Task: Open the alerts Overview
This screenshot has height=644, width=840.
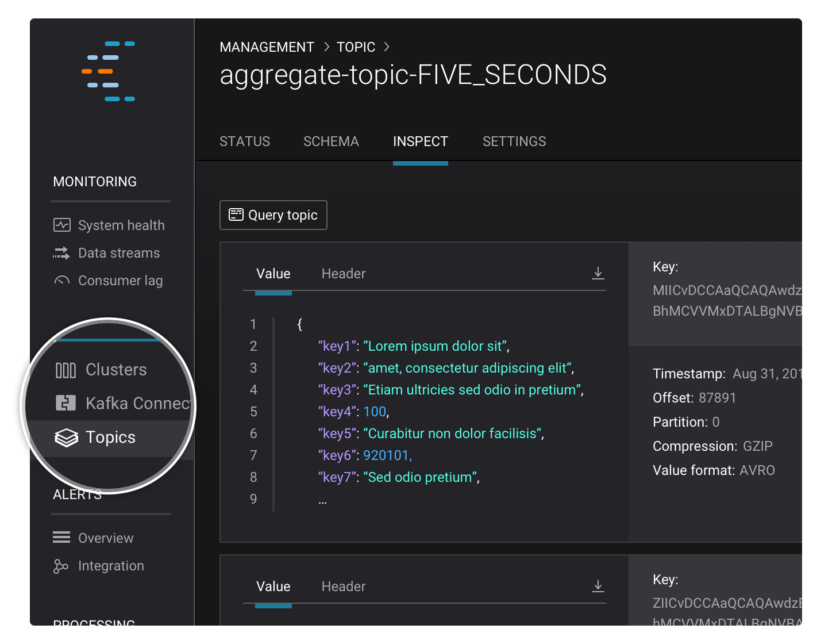Action: [x=105, y=538]
